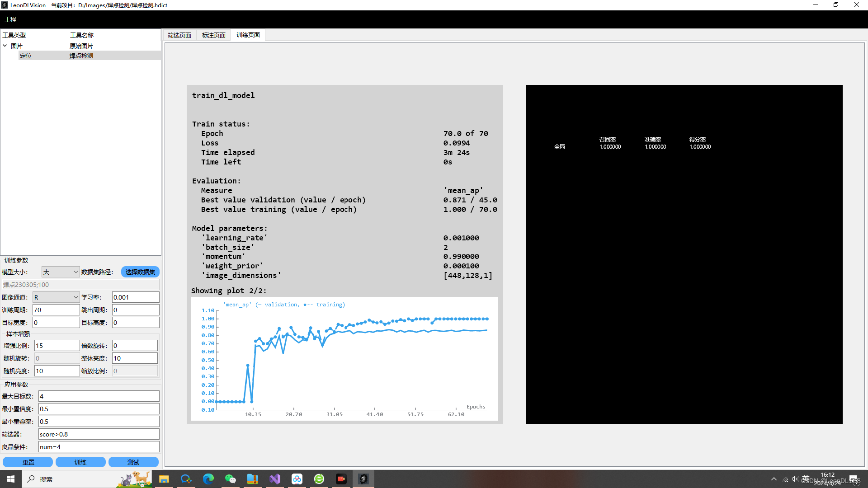Click the 目标宽度 input field
The width and height of the screenshot is (868, 488).
coord(56,323)
